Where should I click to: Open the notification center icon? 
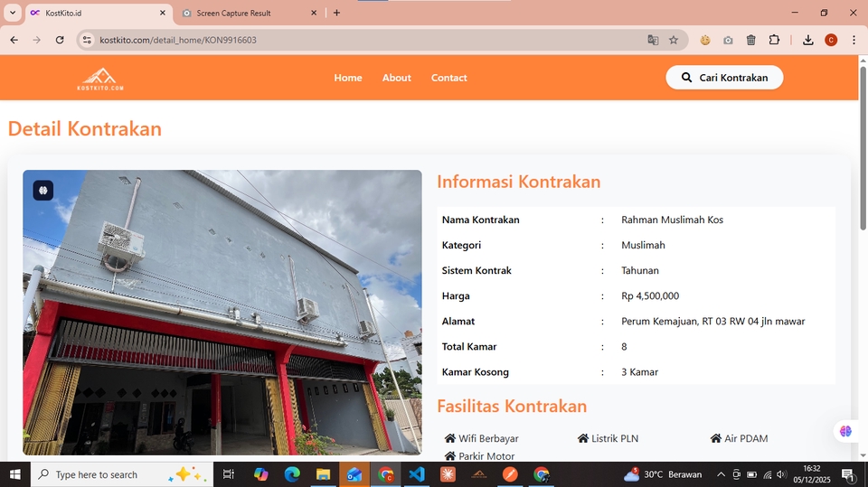click(x=847, y=474)
